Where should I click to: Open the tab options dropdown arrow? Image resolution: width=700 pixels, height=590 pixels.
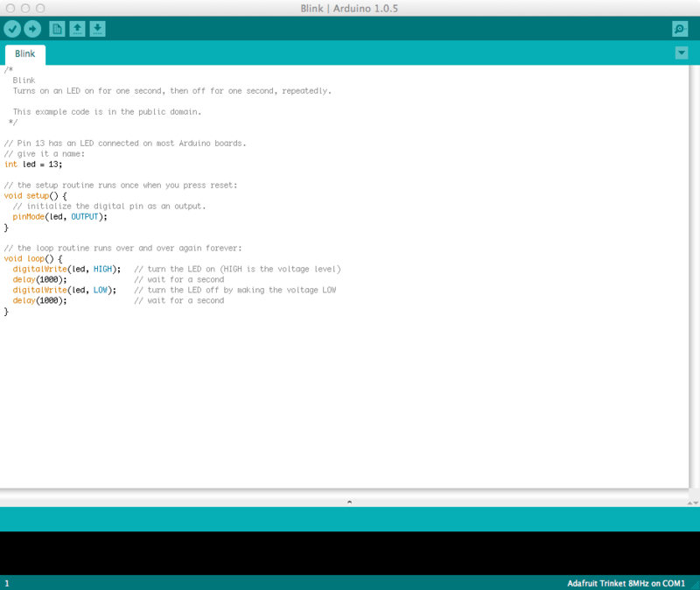682,53
